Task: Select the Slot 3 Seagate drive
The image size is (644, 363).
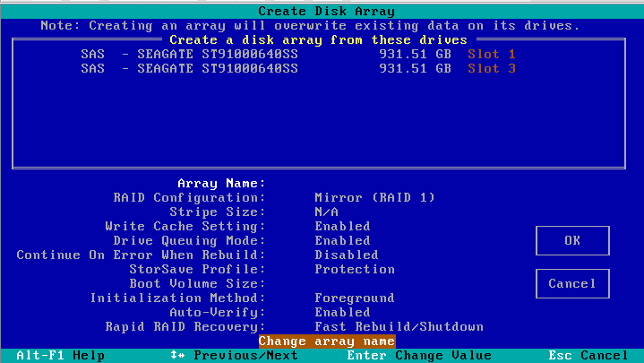Action: coord(297,68)
